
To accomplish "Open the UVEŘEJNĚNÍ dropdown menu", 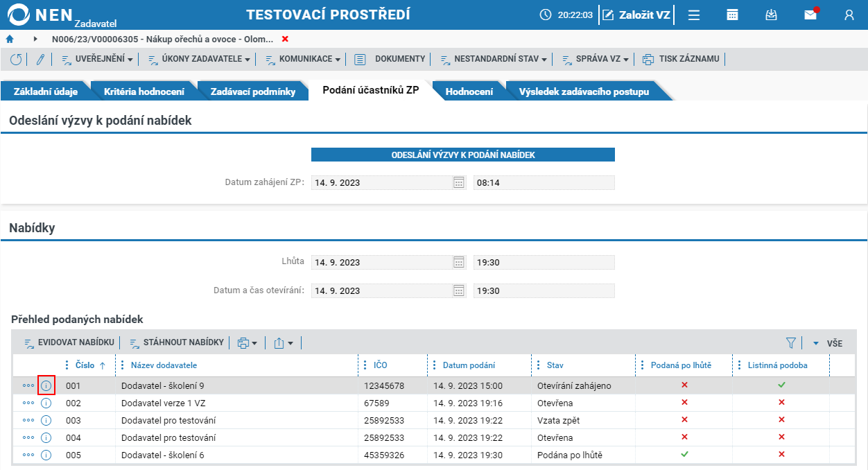I will [x=97, y=59].
